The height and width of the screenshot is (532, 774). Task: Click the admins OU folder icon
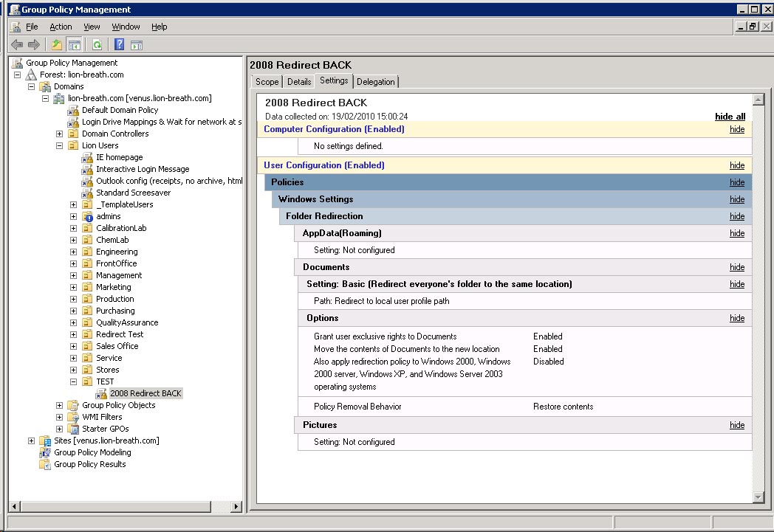(x=87, y=216)
